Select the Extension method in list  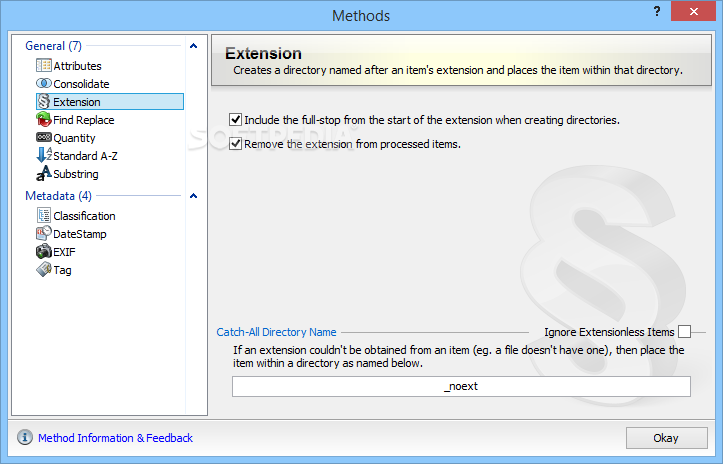(x=110, y=101)
